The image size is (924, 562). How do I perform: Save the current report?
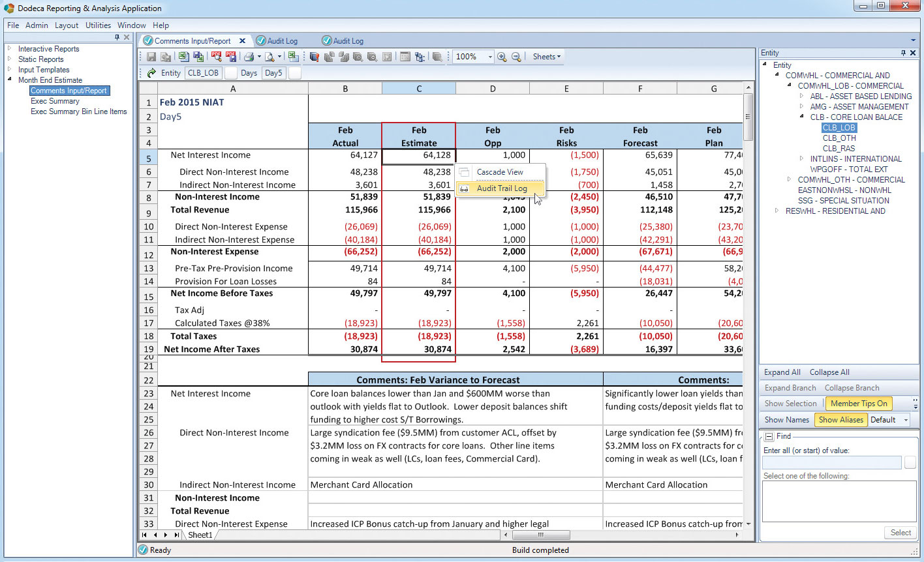click(151, 57)
